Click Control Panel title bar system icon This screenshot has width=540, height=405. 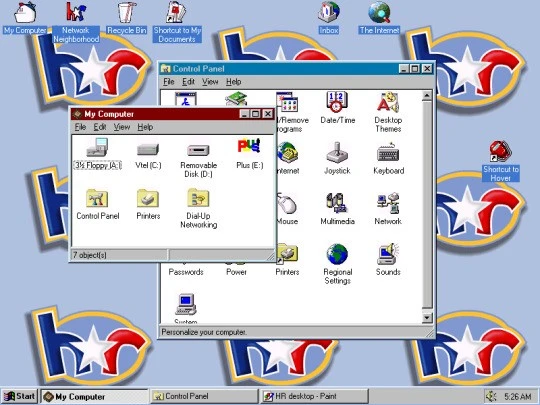coord(166,69)
